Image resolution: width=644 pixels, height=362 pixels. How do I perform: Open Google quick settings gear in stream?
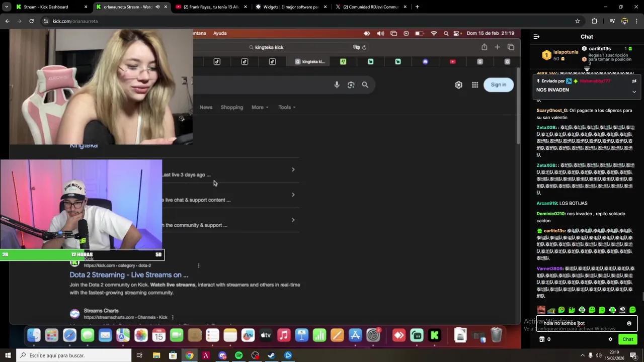(x=458, y=85)
